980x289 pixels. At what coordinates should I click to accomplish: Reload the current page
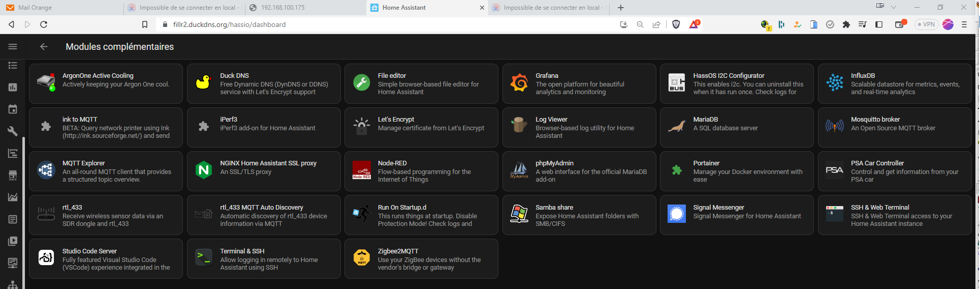[44, 24]
